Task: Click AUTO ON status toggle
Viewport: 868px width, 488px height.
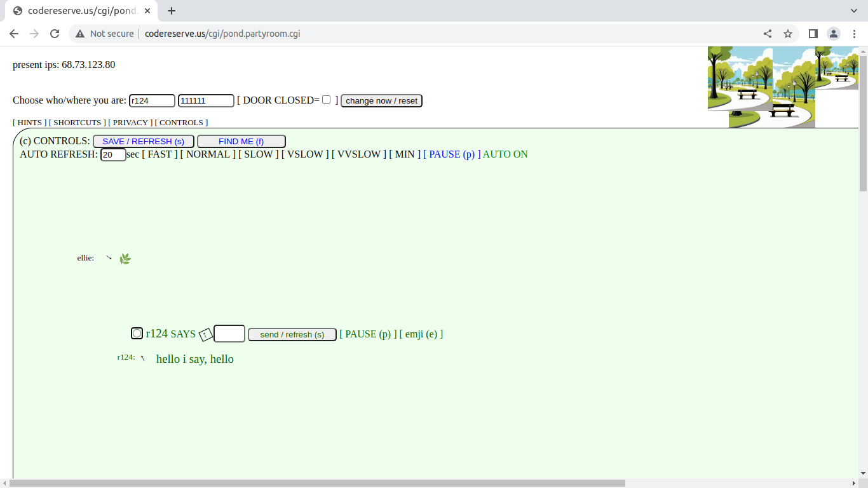Action: [x=505, y=154]
